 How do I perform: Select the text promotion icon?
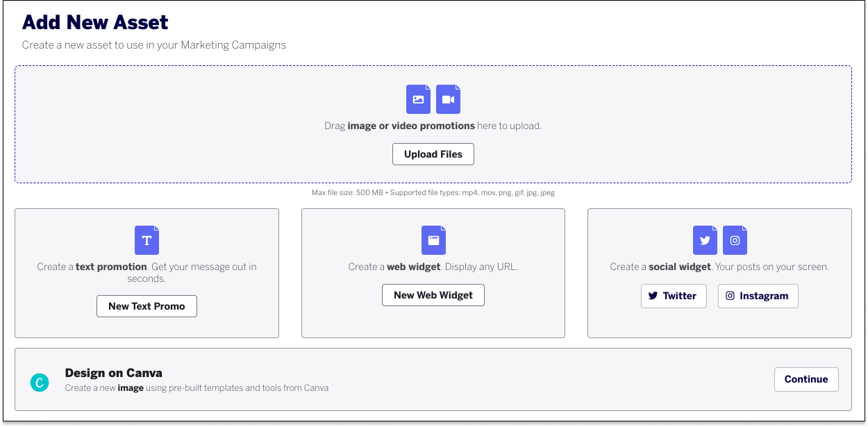coord(147,240)
